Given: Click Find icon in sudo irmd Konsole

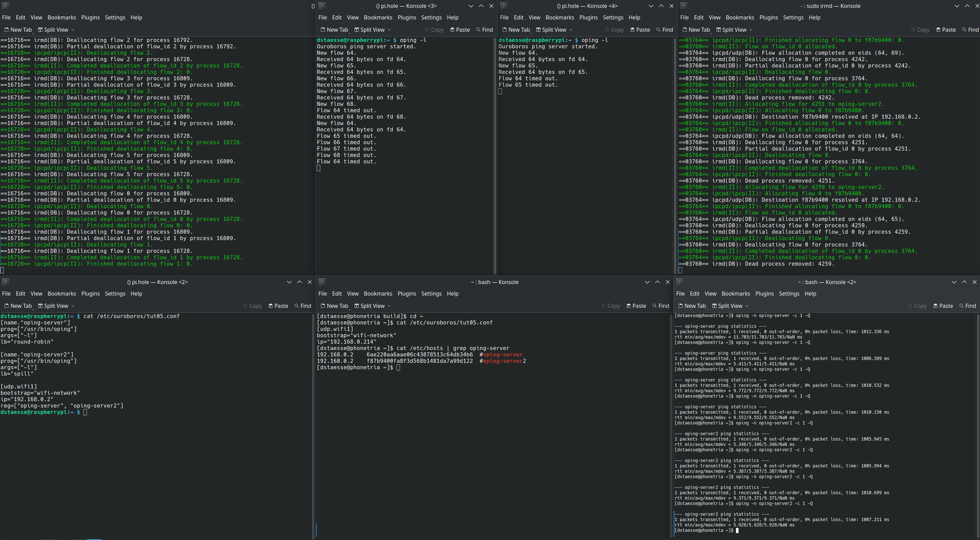Looking at the screenshot, I should tap(964, 30).
